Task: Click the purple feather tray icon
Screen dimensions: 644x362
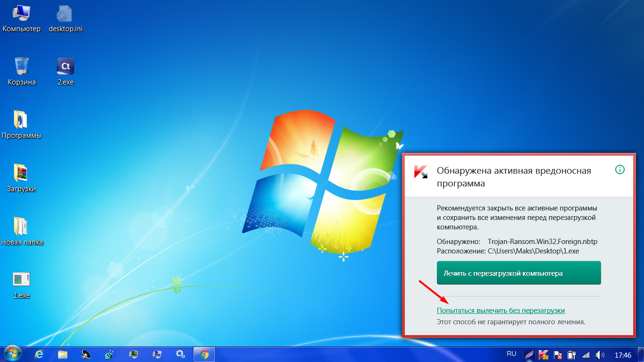Action: click(530, 354)
